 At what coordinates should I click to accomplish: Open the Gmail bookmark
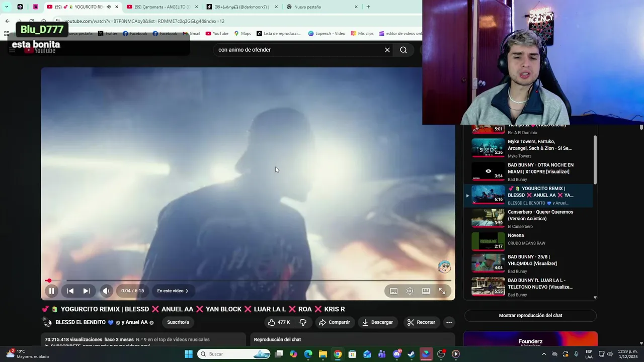tap(191, 34)
